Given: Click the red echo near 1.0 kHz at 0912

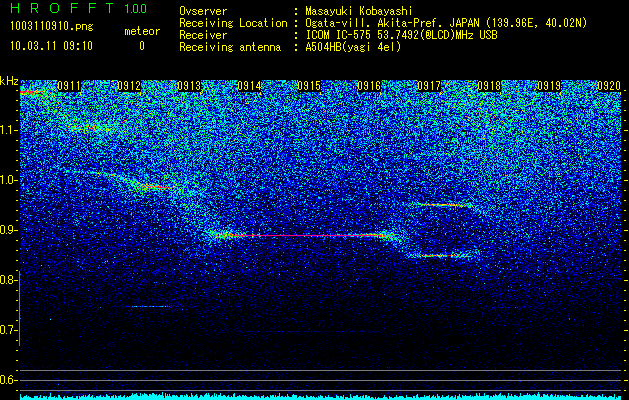Looking at the screenshot, I should [x=154, y=187].
